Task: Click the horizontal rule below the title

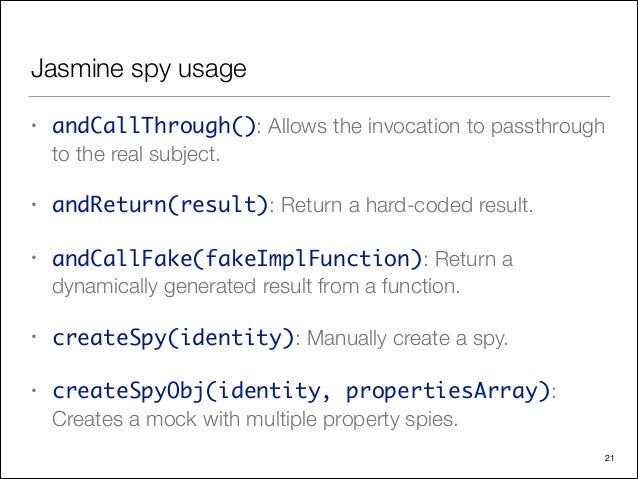Action: click(319, 96)
